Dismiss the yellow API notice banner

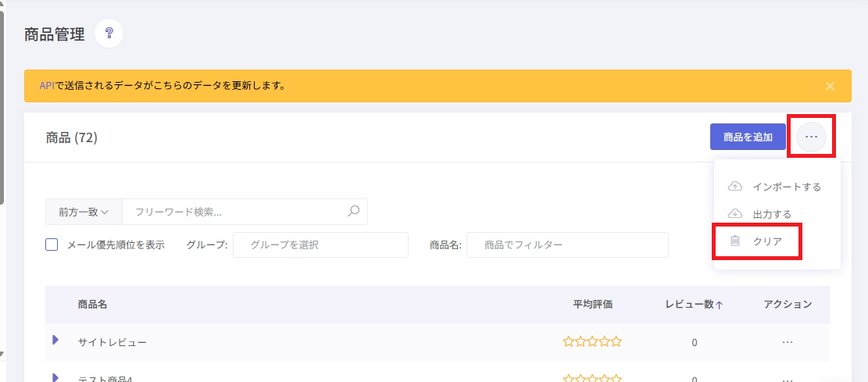click(830, 86)
